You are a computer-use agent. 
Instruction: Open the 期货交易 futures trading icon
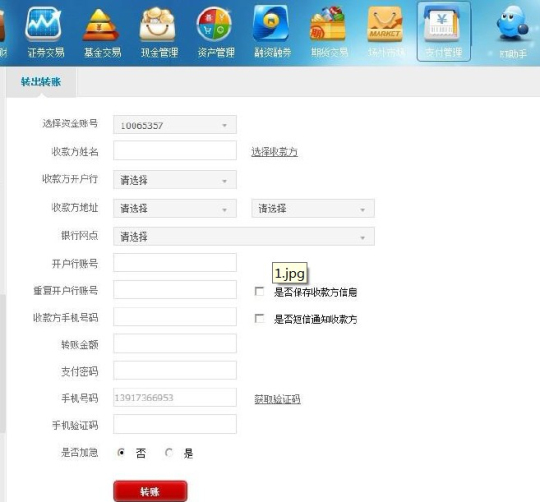pyautogui.click(x=328, y=24)
